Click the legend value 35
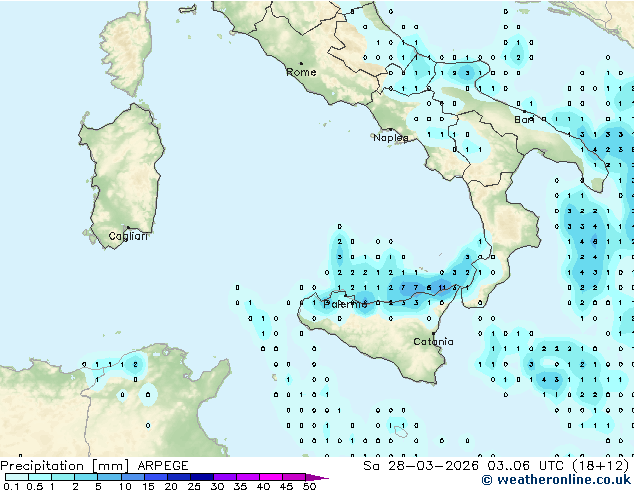Viewport: 634px width, 490px height. [240, 486]
